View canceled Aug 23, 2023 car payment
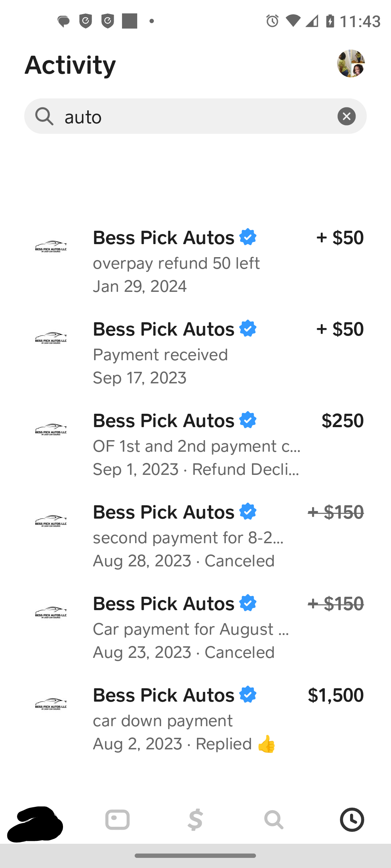 pos(195,627)
